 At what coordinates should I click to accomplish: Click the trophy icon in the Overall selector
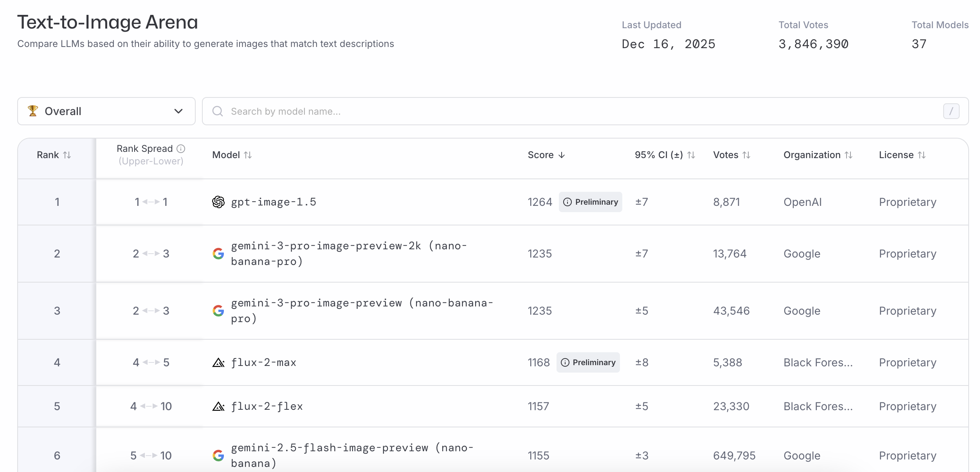point(33,111)
